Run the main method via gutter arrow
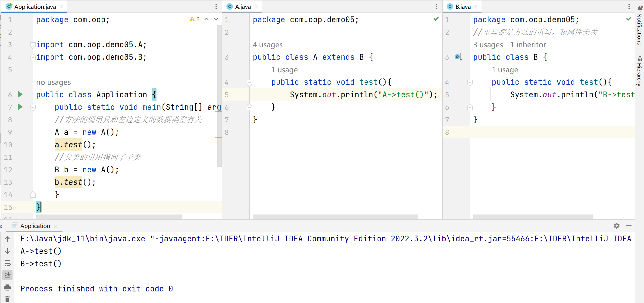Image resolution: width=644 pixels, height=303 pixels. (20, 107)
